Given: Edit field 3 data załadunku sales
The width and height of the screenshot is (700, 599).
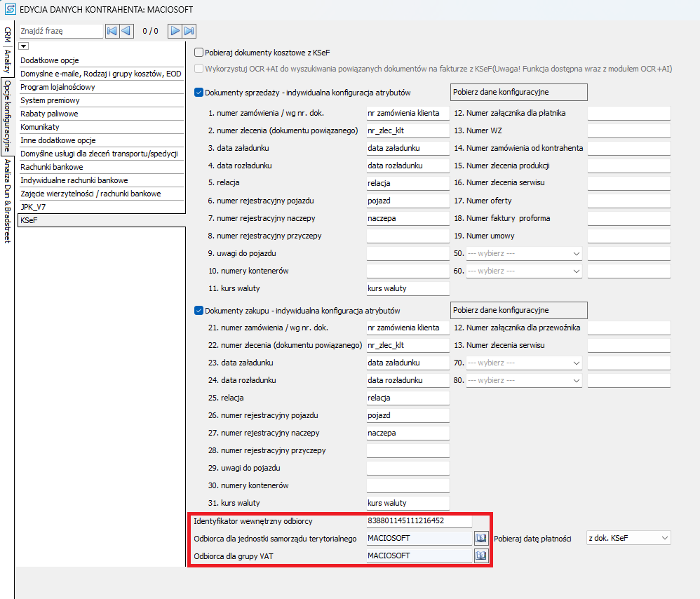Looking at the screenshot, I should [408, 148].
